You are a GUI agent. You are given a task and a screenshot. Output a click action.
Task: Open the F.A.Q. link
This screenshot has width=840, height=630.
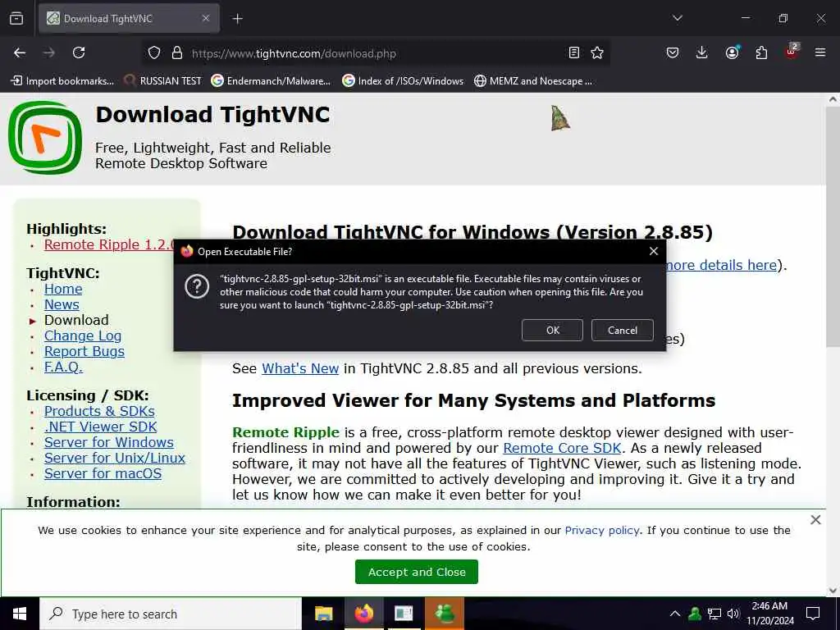63,367
